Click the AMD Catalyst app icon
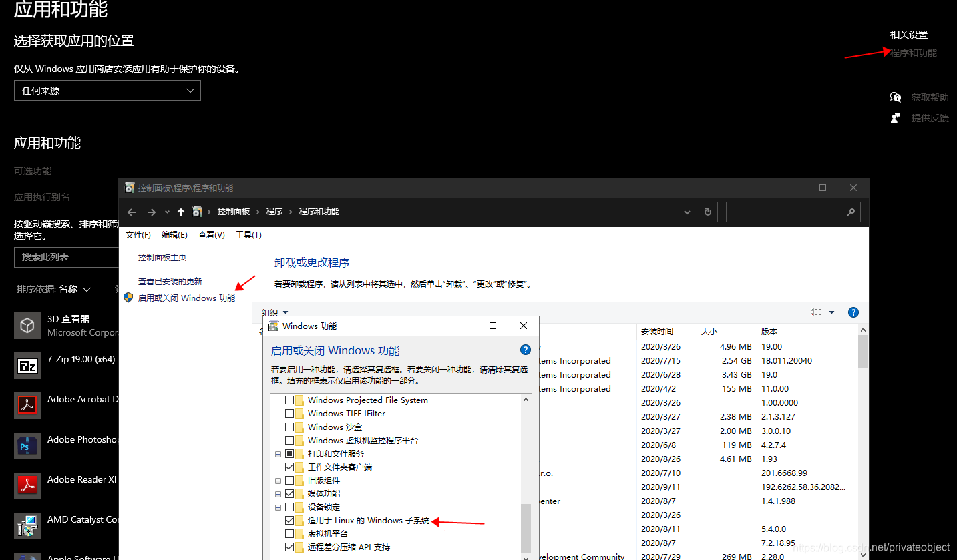Viewport: 957px width, 560px height. click(27, 526)
